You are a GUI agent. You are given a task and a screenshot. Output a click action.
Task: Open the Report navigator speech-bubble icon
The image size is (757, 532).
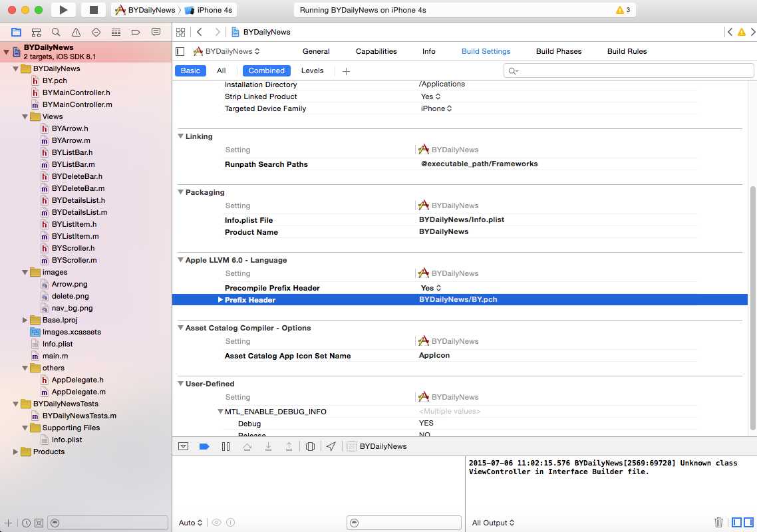(156, 33)
